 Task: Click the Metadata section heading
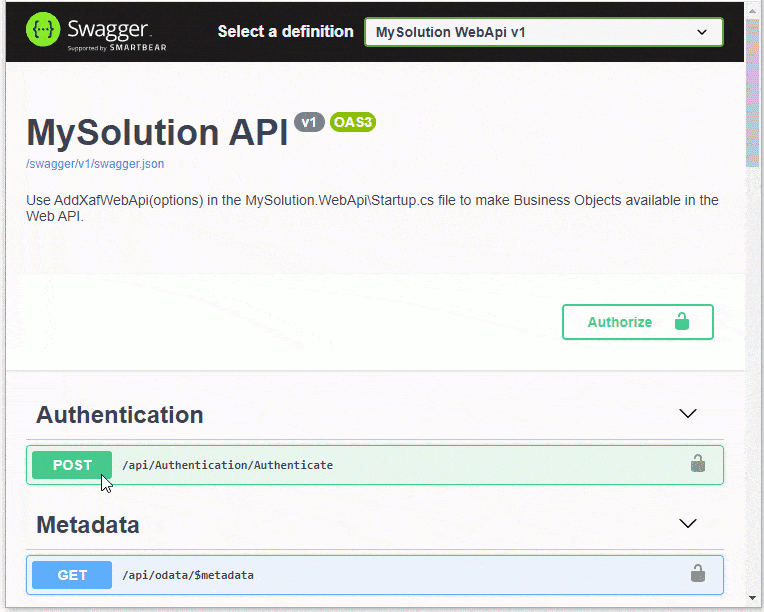coord(88,525)
